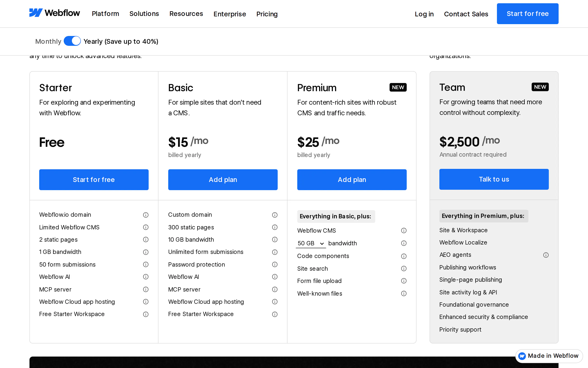Open the Platform menu
Screen dimensions: 588x368
coord(105,14)
